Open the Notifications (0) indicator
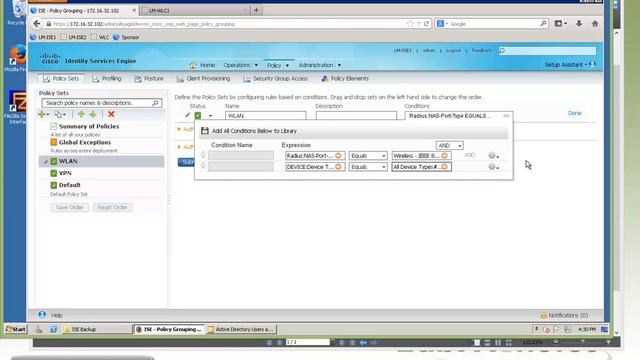 564,315
